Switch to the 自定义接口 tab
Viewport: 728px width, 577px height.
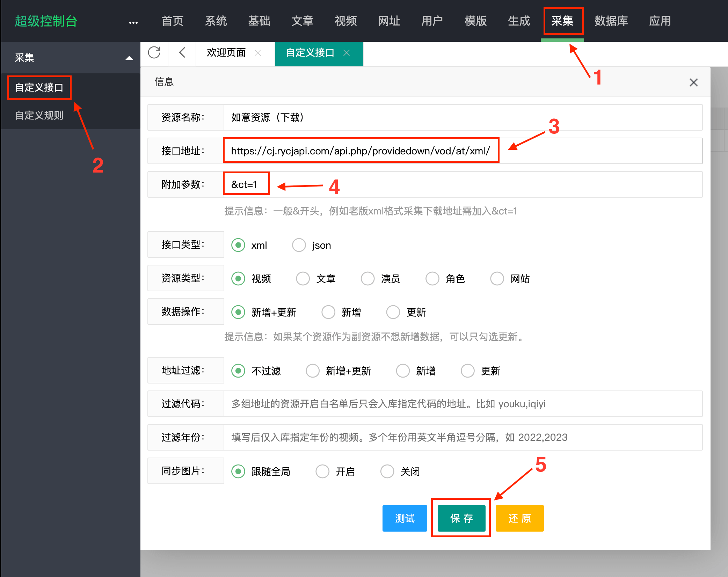coord(310,53)
